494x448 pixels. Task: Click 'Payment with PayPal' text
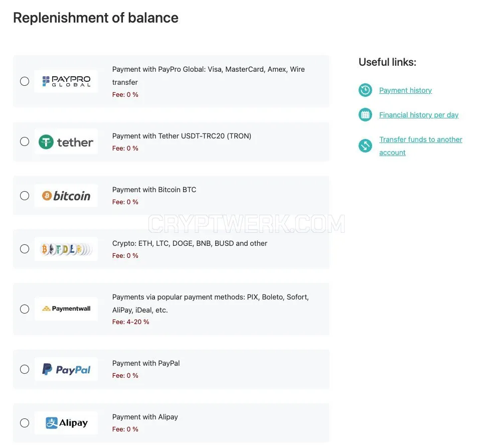[x=146, y=363]
